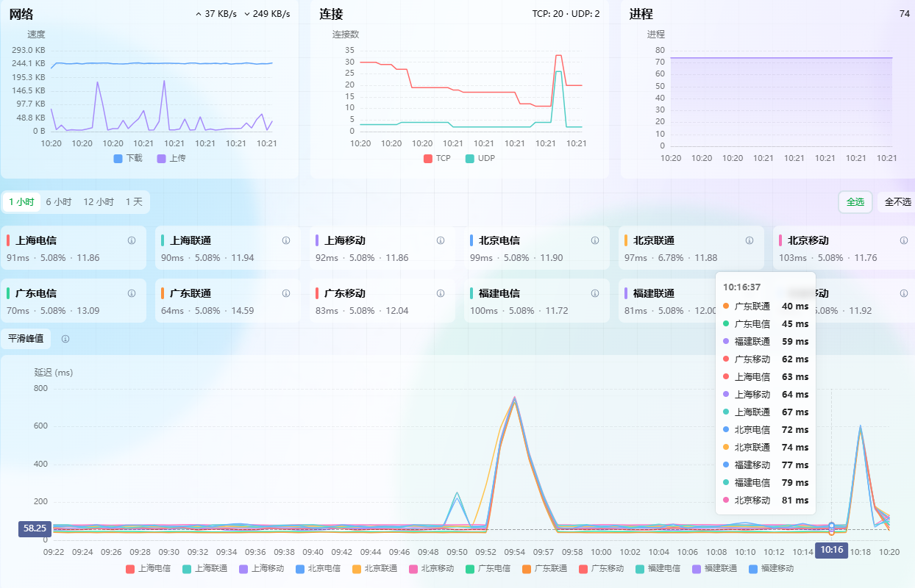Click the 全不选 button
Image resolution: width=915 pixels, height=588 pixels.
(897, 202)
